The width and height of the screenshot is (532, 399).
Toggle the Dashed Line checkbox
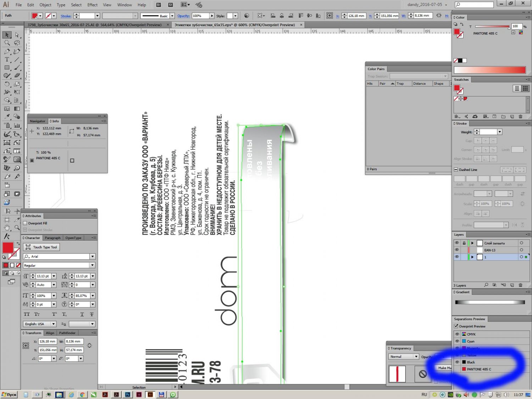(x=456, y=170)
